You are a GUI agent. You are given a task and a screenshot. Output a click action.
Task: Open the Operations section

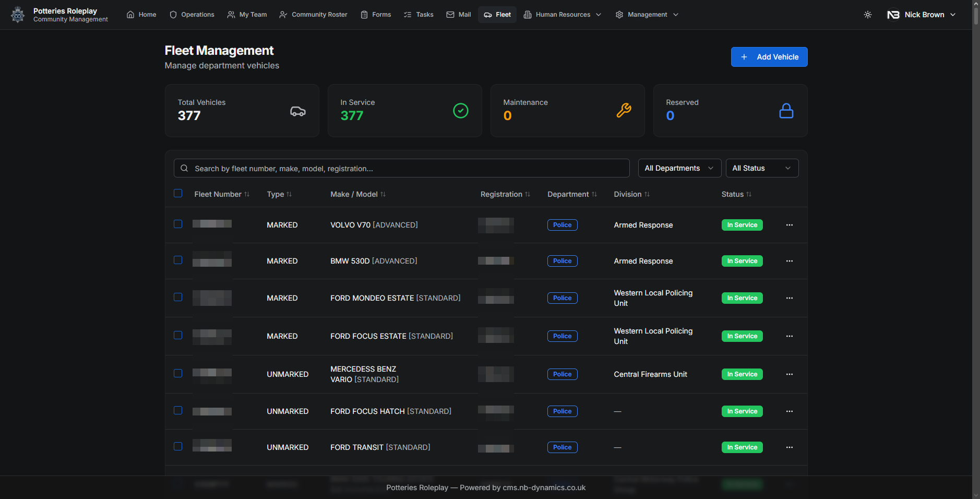(192, 15)
